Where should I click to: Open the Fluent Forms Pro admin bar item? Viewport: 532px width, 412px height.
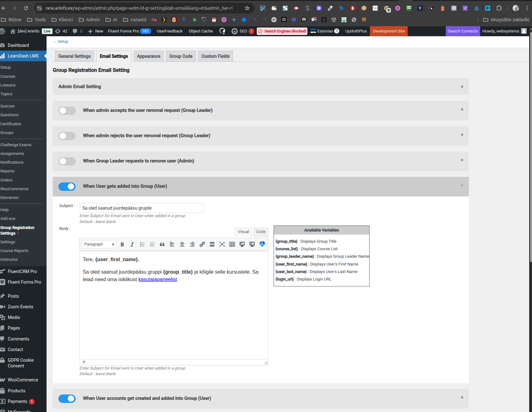(x=129, y=31)
